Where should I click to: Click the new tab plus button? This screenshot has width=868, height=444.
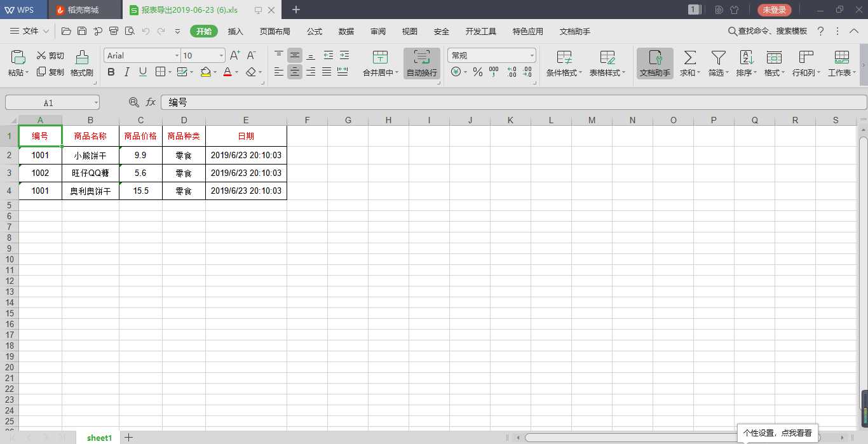pos(296,10)
